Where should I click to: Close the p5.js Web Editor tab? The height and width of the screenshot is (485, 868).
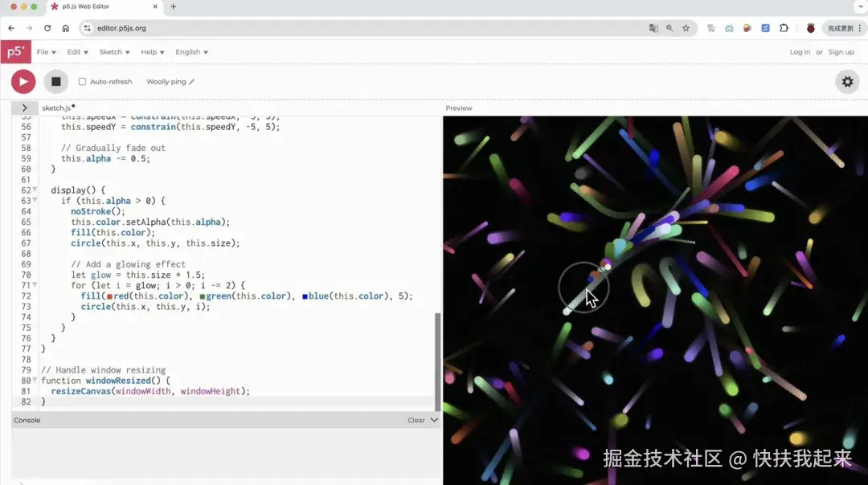[155, 6]
